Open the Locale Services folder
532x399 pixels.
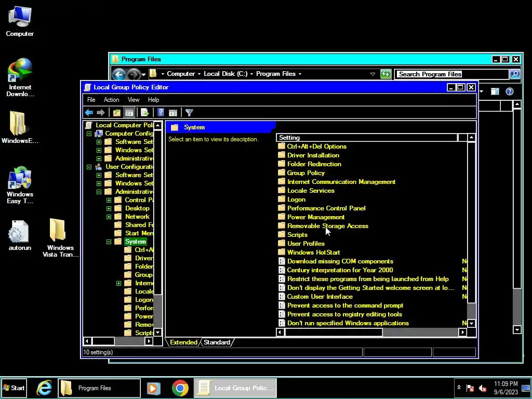[x=311, y=190]
